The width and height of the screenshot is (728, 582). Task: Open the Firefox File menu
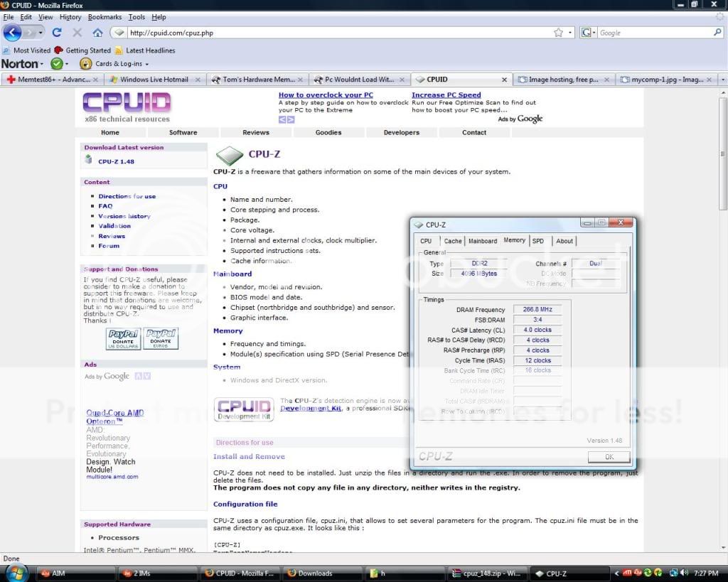point(9,17)
